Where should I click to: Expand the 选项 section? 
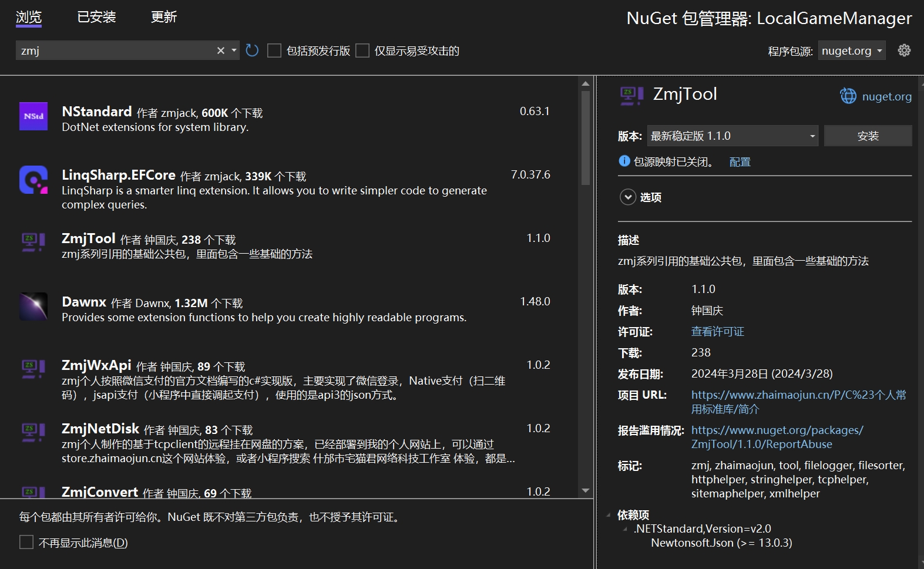coord(628,197)
